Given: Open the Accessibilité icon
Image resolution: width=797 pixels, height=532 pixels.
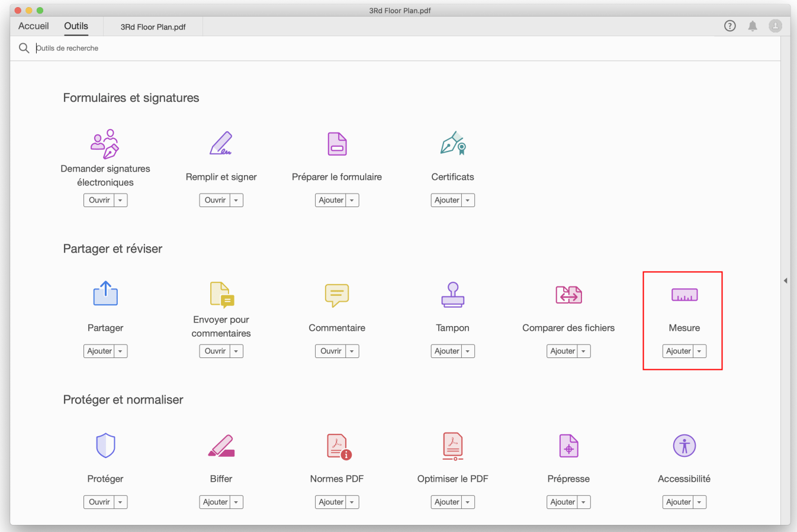Looking at the screenshot, I should coord(684,446).
